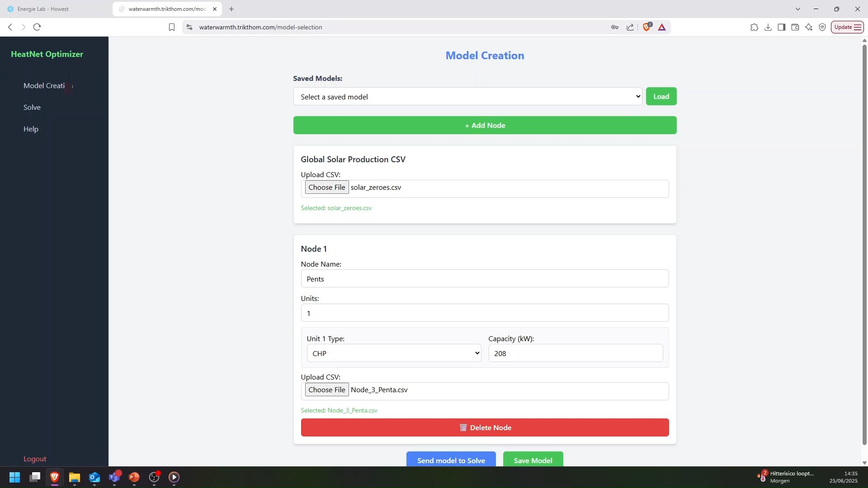Open Windows Start menu
The width and height of the screenshot is (868, 488).
15,477
